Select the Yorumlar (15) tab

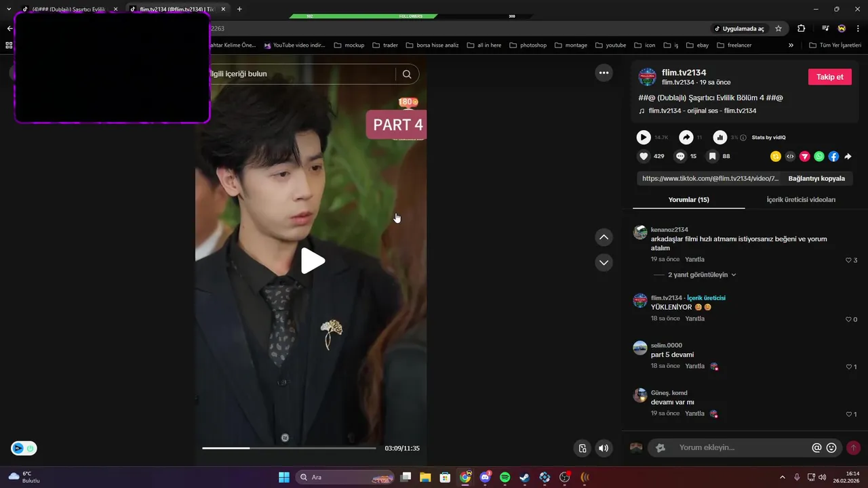pos(689,200)
